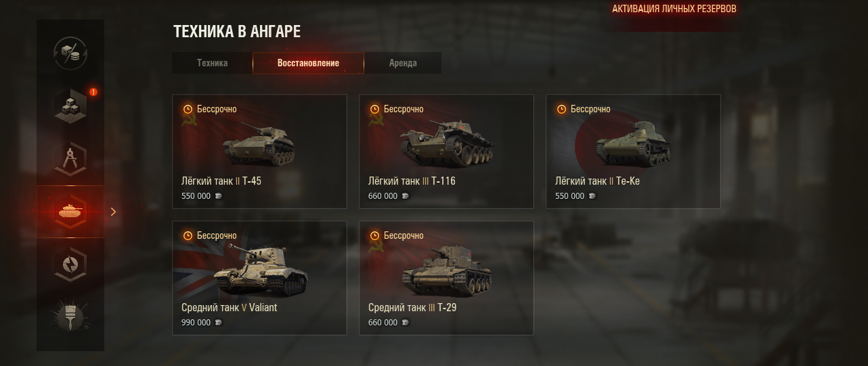
Task: Select the Восстановление tab
Action: [x=308, y=63]
